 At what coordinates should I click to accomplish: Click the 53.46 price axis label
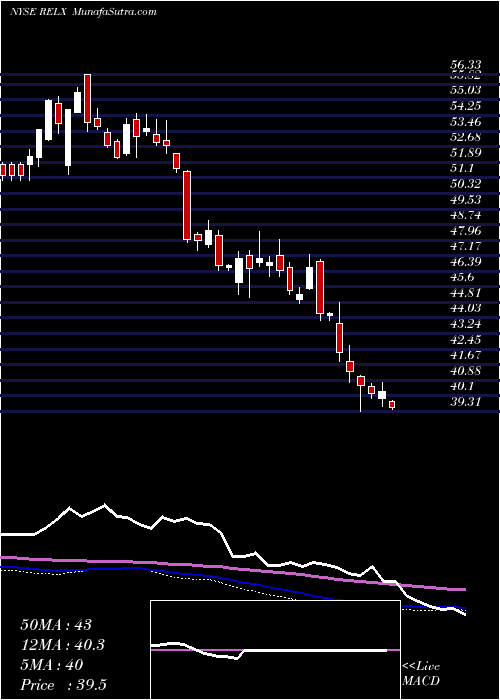point(466,121)
